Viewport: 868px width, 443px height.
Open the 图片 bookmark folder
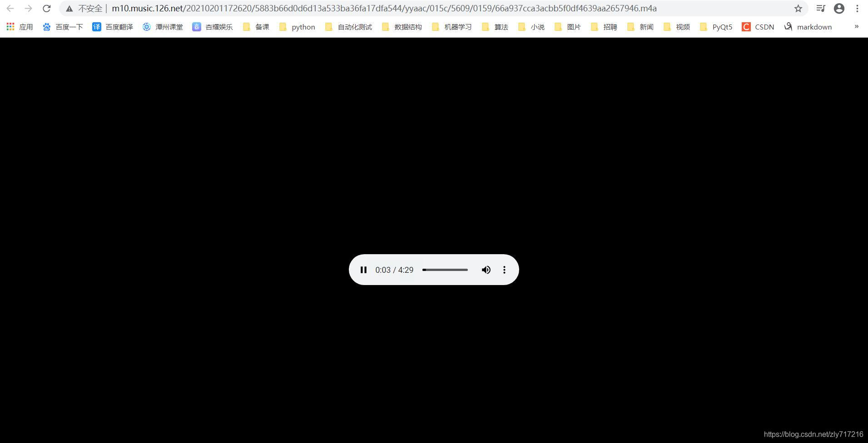[x=568, y=27]
